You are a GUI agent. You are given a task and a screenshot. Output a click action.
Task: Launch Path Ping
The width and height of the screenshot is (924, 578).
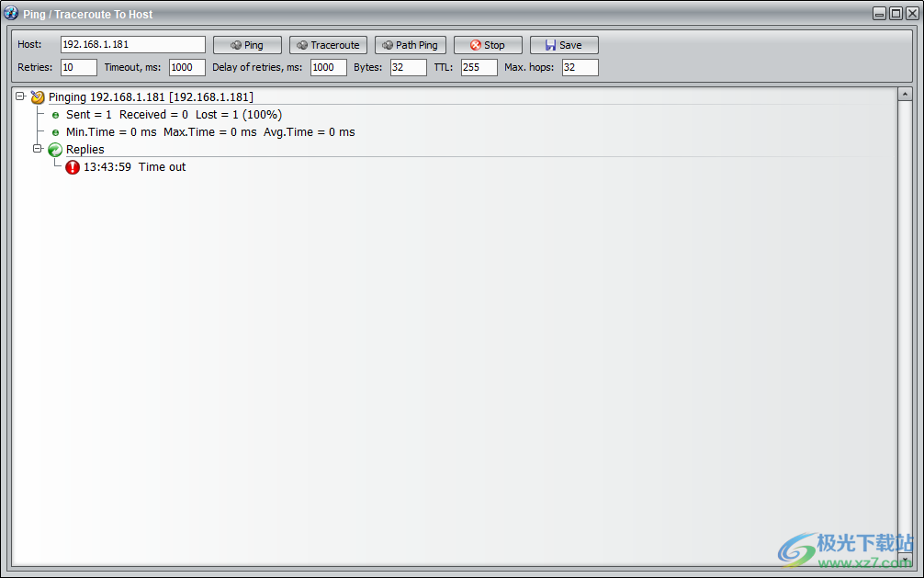tap(410, 45)
